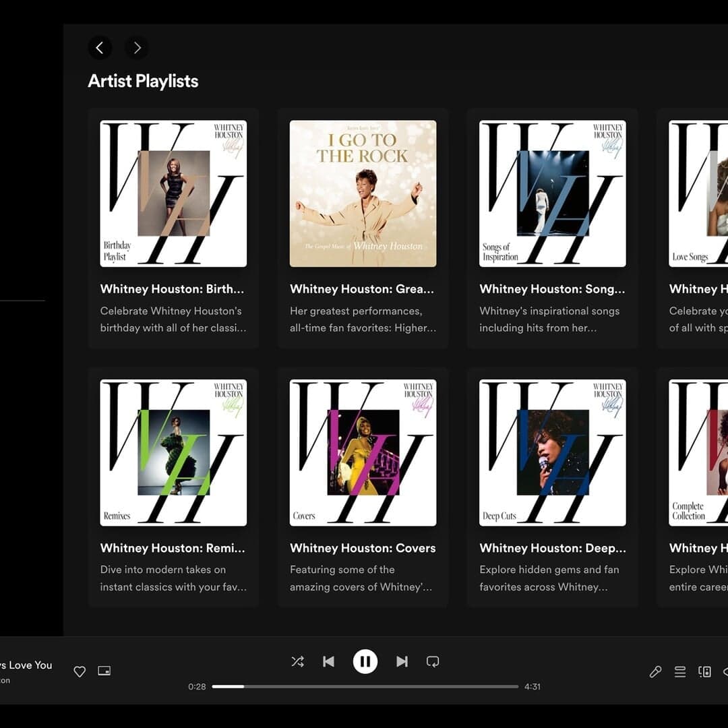This screenshot has width=728, height=728.
Task: Enable shuffle playback
Action: pos(297,661)
